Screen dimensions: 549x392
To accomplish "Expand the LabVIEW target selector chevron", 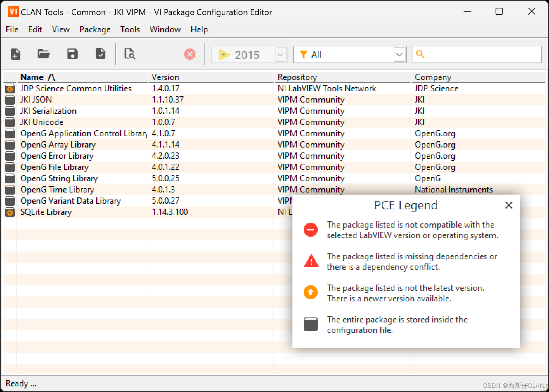I will (280, 54).
